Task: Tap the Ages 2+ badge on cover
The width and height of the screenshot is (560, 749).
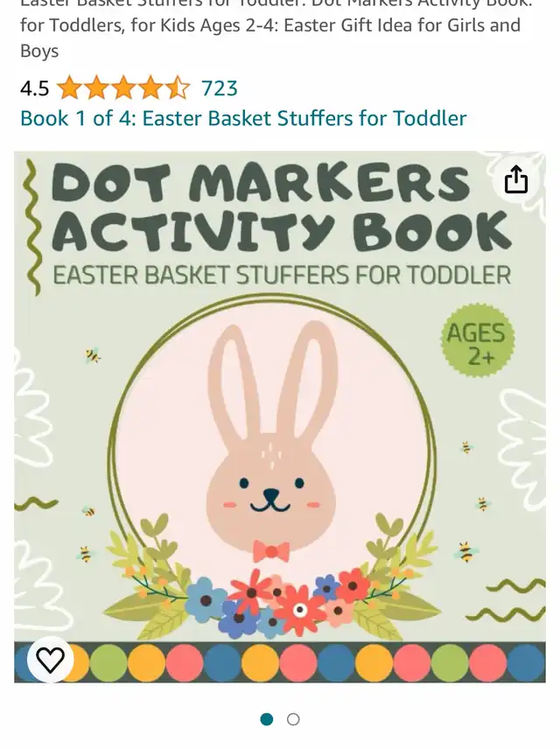Action: 477,339
